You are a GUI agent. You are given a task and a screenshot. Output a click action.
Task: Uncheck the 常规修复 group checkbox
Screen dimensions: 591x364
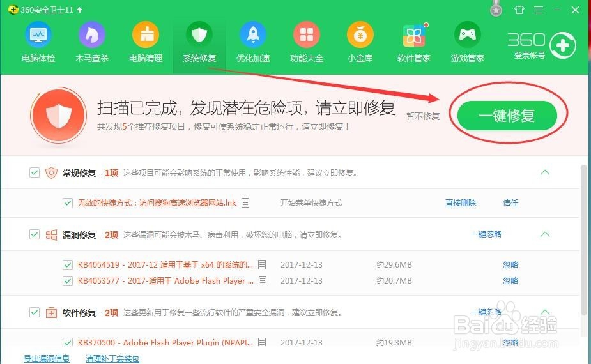pyautogui.click(x=35, y=172)
